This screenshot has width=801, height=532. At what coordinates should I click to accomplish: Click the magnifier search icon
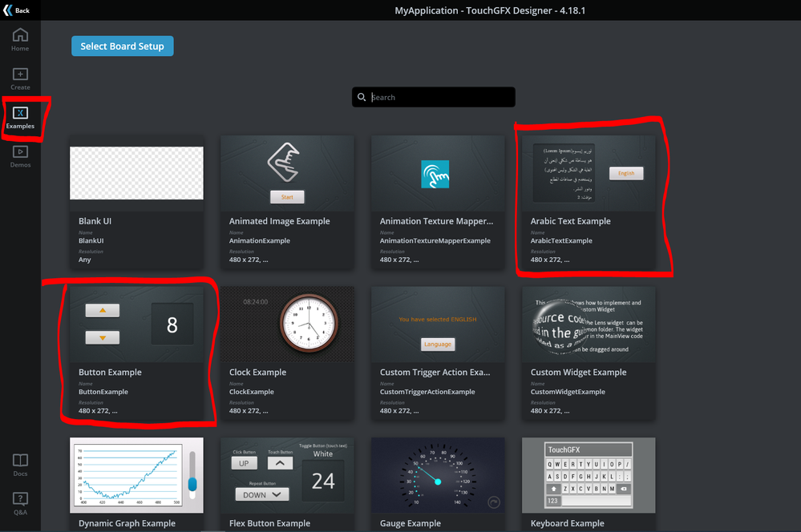click(x=362, y=97)
